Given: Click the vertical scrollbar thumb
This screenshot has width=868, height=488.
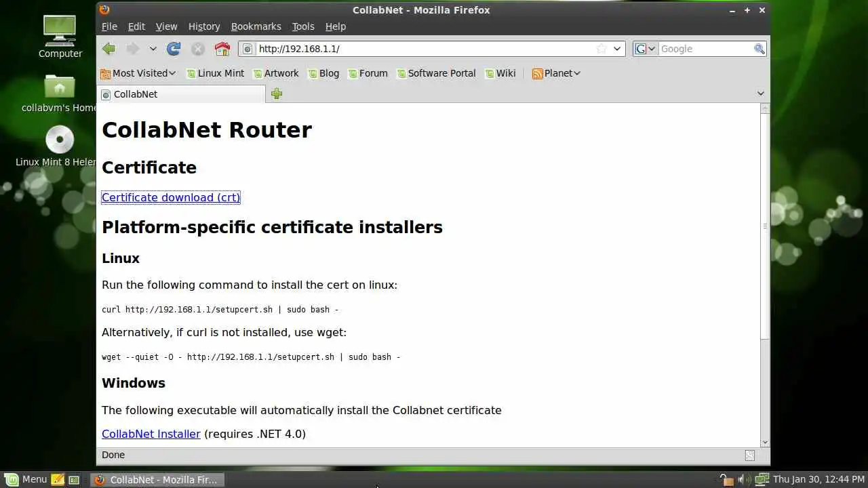Looking at the screenshot, I should point(765,226).
